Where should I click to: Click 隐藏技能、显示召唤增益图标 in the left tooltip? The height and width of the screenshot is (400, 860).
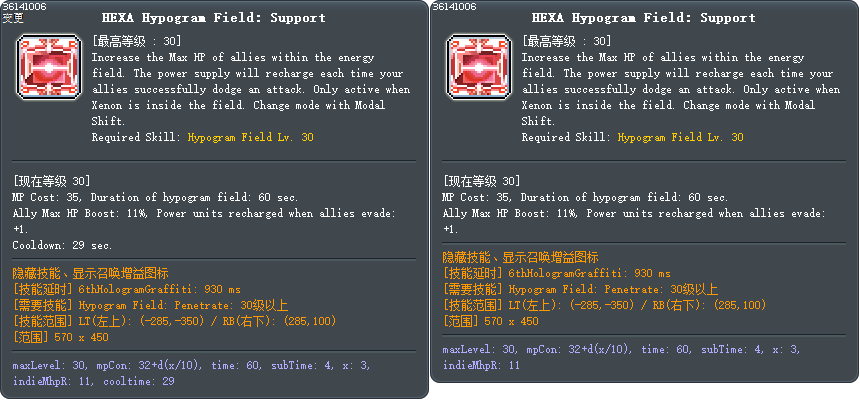tap(90, 273)
